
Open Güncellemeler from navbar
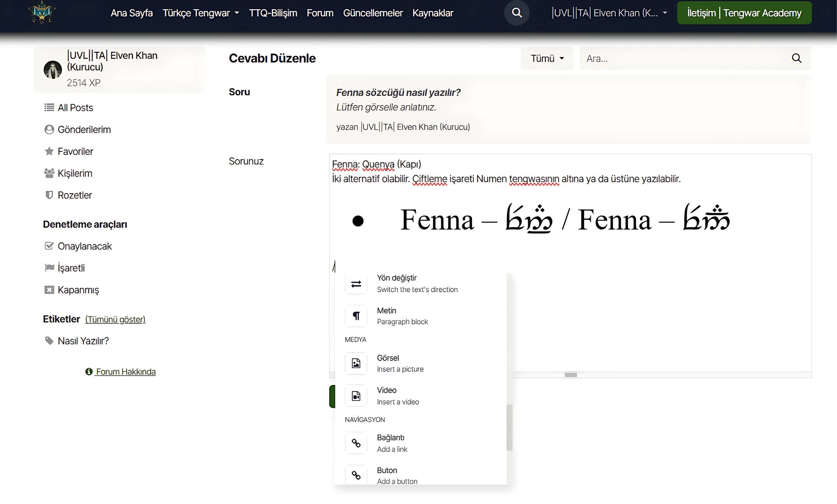pyautogui.click(x=373, y=13)
